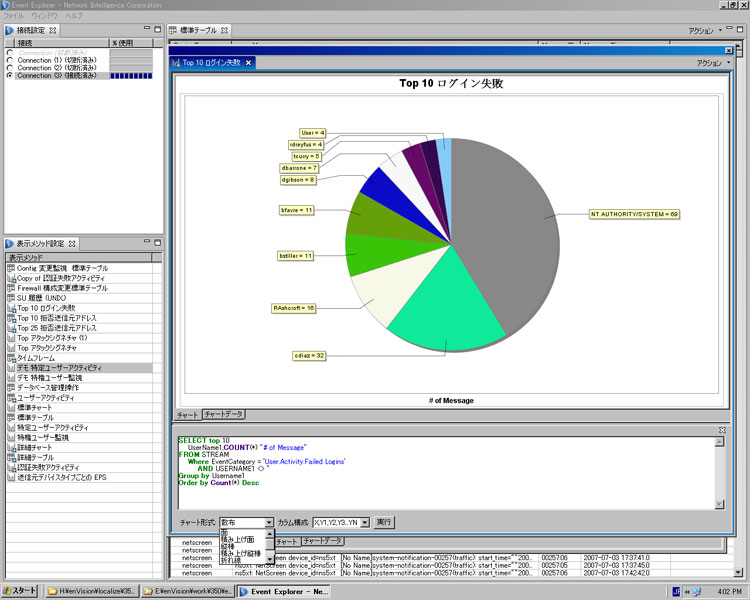Select the 認証失敗アクティビティ row

79,468
